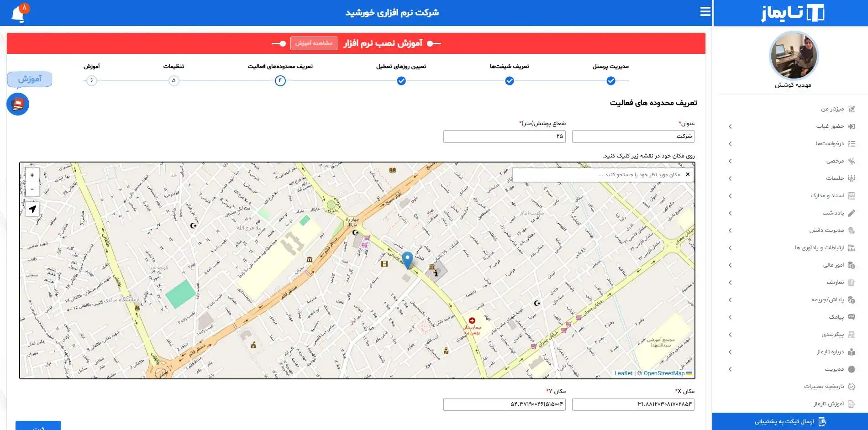Viewport: 868px width, 430px height.
Task: Toggle the hamburger menu icon
Action: pos(705,12)
